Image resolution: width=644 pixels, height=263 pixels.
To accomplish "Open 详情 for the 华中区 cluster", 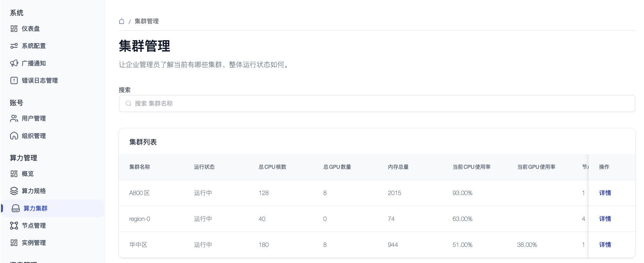I will pos(605,245).
